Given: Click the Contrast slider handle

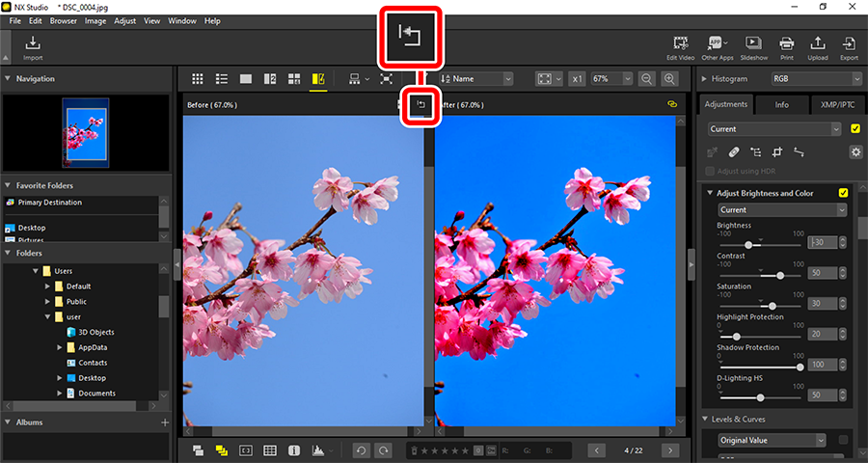Looking at the screenshot, I should pyautogui.click(x=780, y=275).
